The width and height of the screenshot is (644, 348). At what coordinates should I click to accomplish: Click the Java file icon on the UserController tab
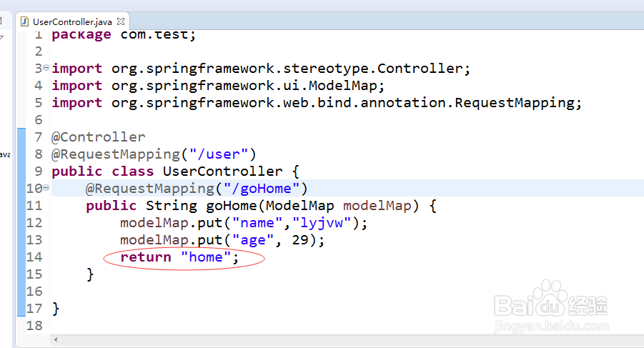point(25,22)
